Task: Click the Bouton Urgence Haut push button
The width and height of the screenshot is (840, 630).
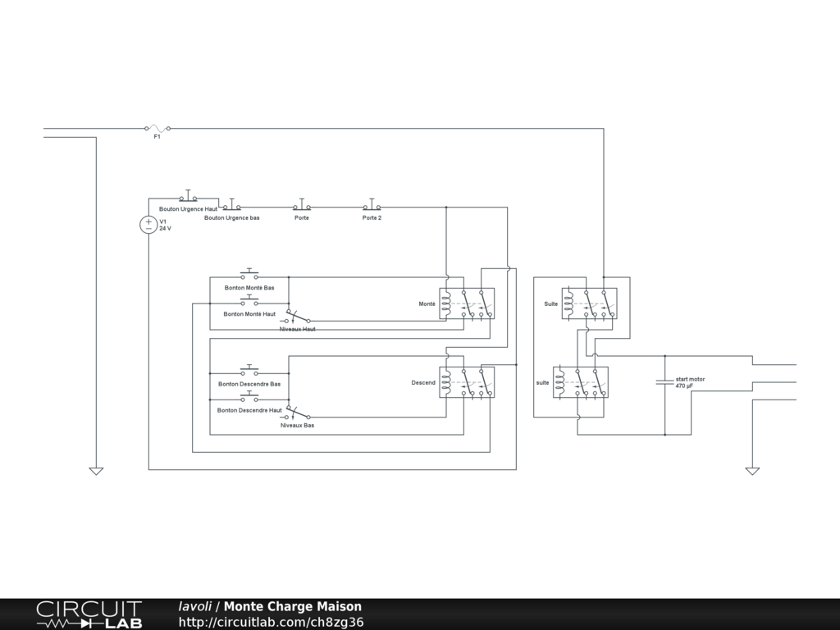Action: [x=189, y=198]
